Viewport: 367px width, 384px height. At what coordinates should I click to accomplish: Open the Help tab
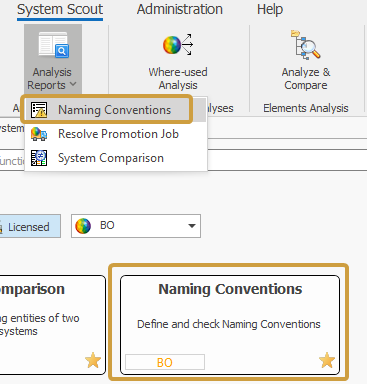tap(270, 9)
